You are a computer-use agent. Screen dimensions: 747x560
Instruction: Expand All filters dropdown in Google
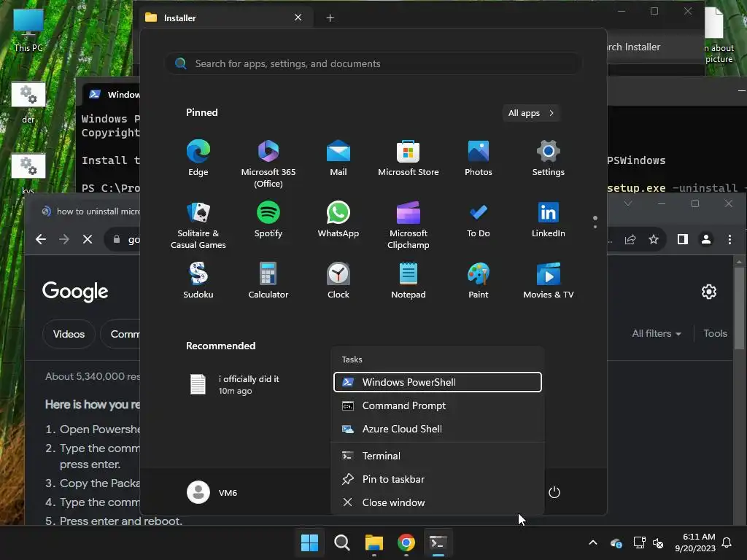click(x=656, y=333)
